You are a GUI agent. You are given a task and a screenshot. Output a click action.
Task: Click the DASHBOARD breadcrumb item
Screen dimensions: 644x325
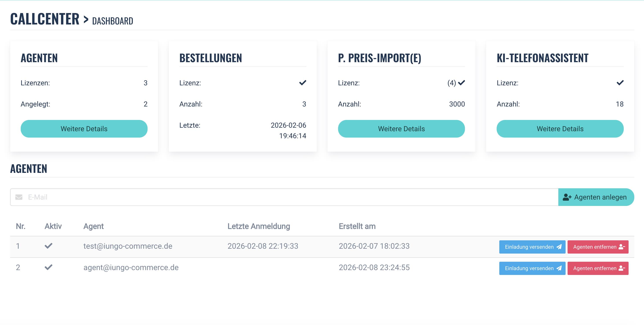click(x=113, y=21)
